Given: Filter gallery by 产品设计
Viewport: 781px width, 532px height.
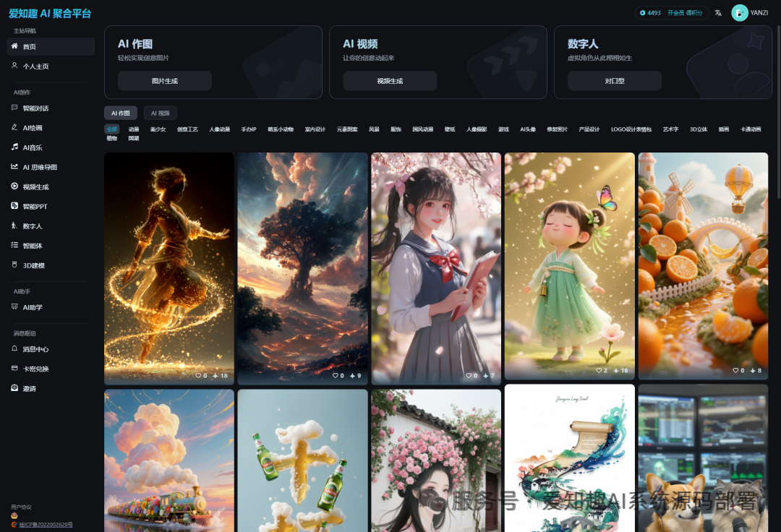Looking at the screenshot, I should tap(589, 129).
